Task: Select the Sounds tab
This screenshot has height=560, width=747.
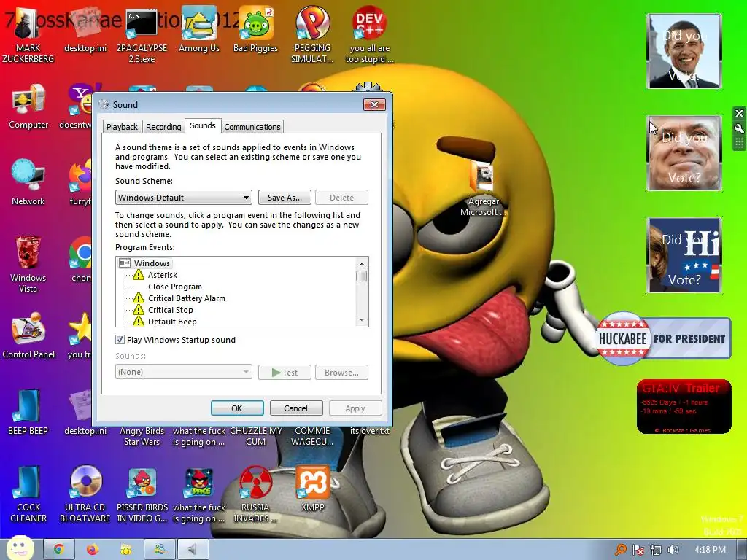Action: (x=203, y=125)
